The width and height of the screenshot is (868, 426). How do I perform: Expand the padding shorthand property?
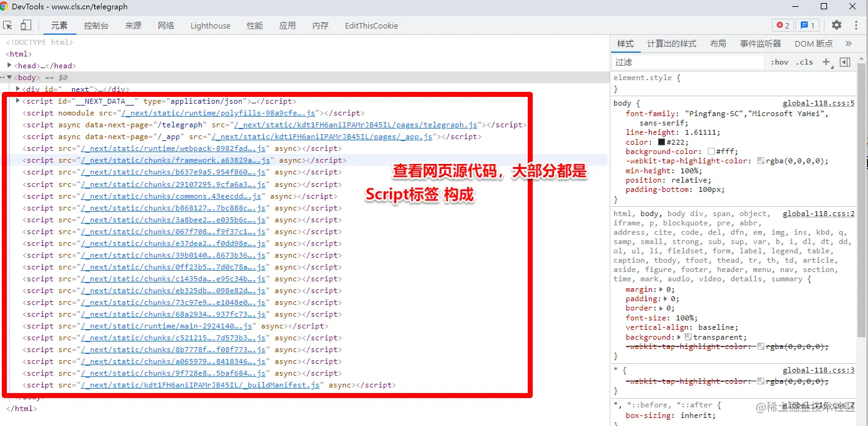click(666, 299)
